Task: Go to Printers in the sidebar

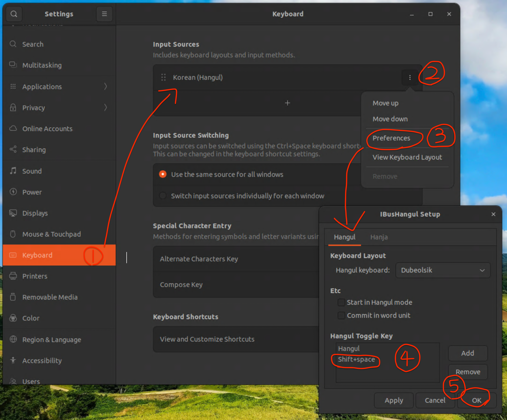Action: [35, 276]
